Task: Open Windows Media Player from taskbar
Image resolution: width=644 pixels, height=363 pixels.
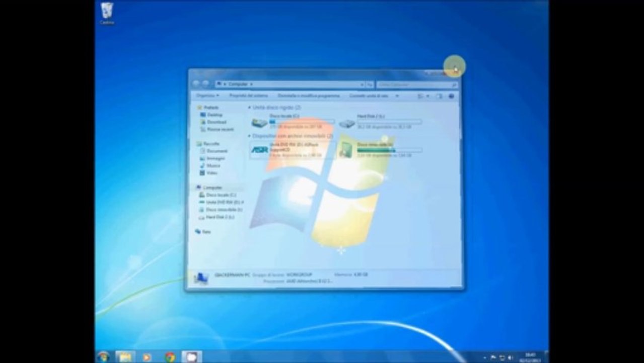Action: click(x=147, y=357)
